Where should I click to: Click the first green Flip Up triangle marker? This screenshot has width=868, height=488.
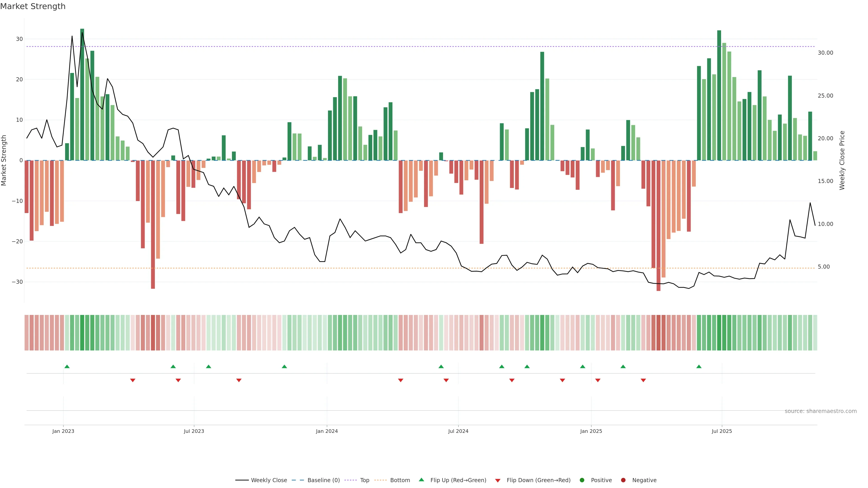tap(67, 366)
